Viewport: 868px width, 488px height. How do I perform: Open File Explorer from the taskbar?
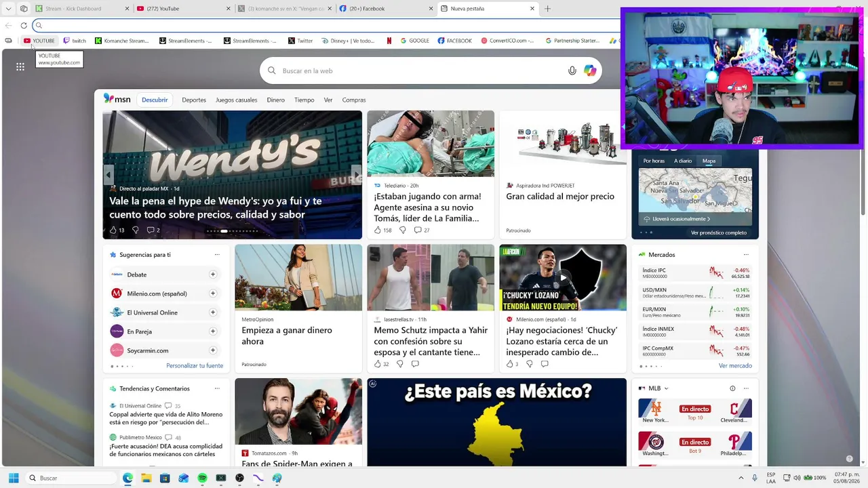click(146, 478)
